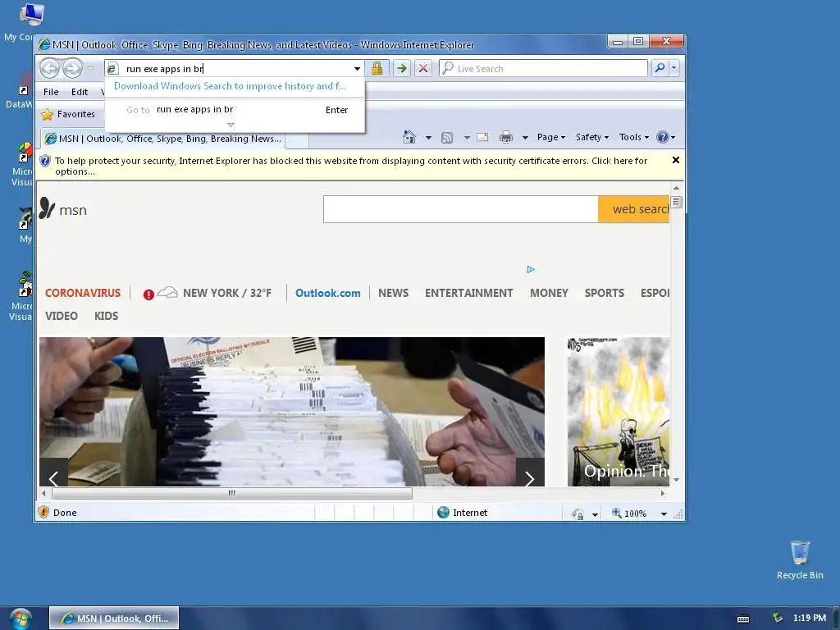The width and height of the screenshot is (840, 630).
Task: Expand the Home button dropdown arrow
Action: (428, 138)
